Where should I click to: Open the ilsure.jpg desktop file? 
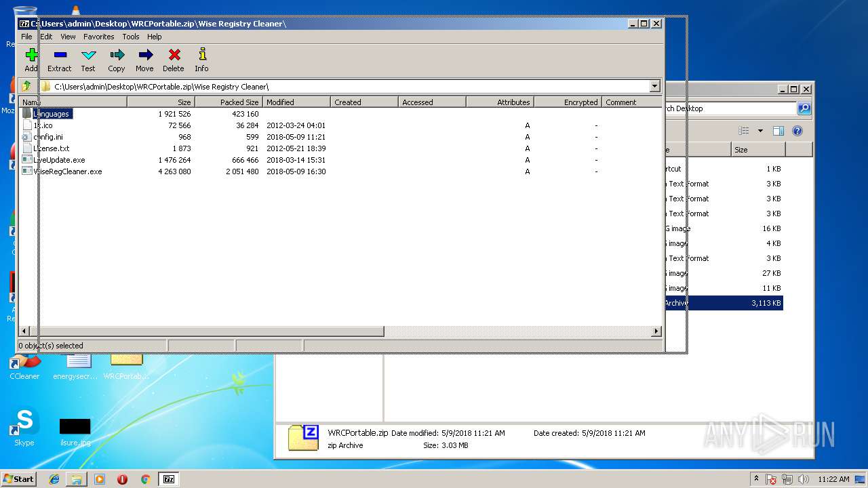[x=75, y=432]
